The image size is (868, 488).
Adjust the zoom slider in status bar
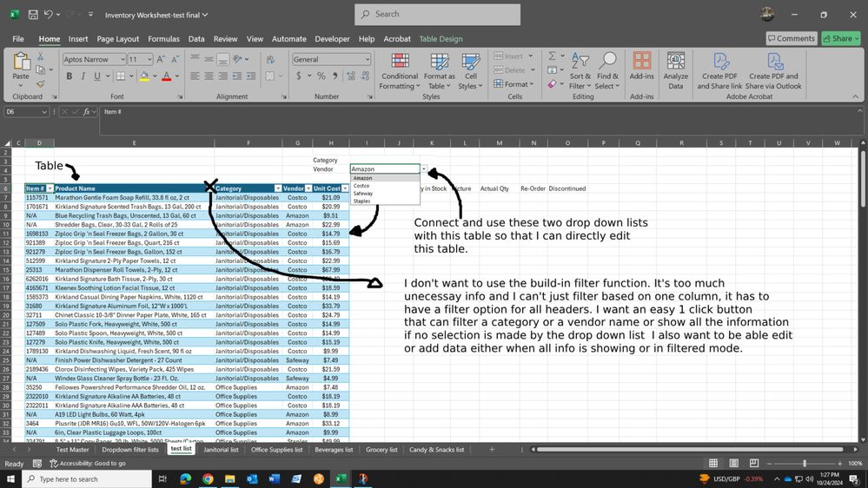click(805, 463)
